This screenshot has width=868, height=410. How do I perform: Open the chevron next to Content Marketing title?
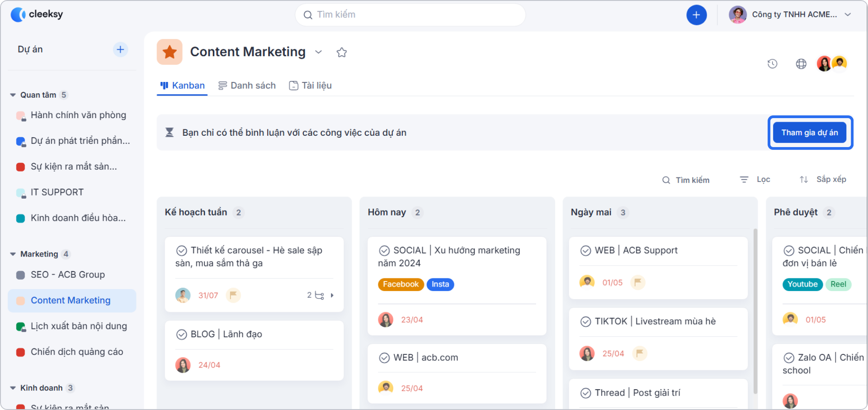pos(319,52)
